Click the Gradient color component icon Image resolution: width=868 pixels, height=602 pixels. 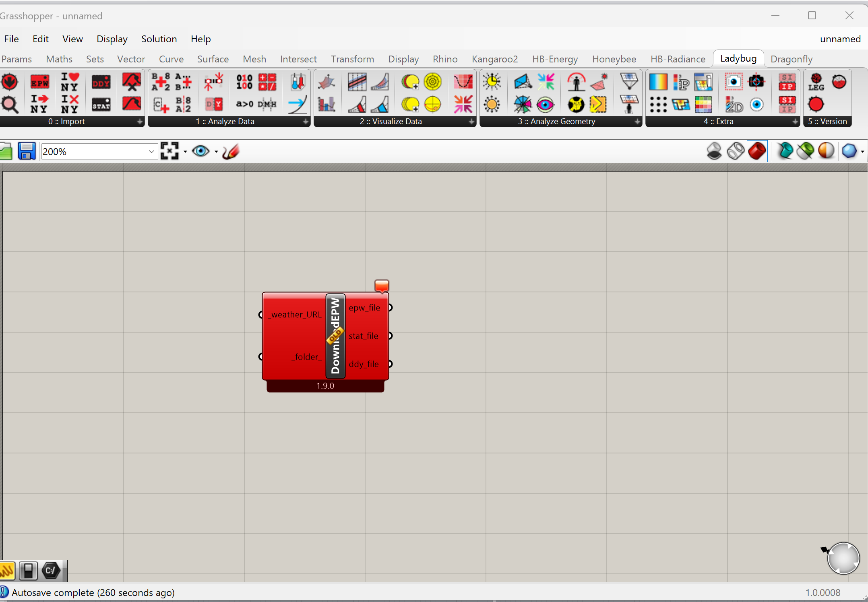(x=658, y=82)
